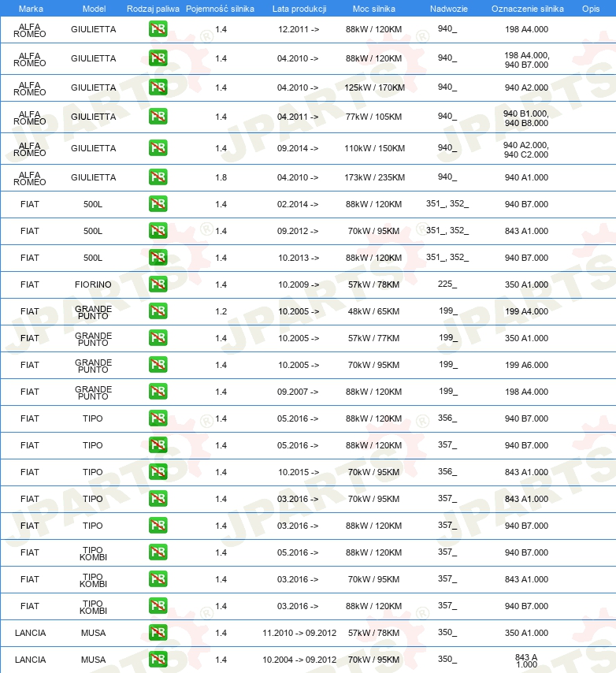The height and width of the screenshot is (673, 616).
Task: Select the 125kW / 170KM power cell
Action: click(374, 87)
